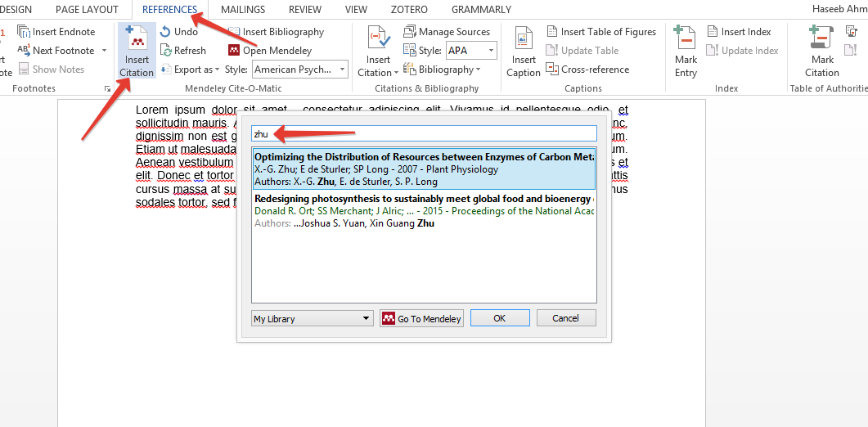This screenshot has width=868, height=427.
Task: Insert a Cross-reference
Action: (x=587, y=70)
